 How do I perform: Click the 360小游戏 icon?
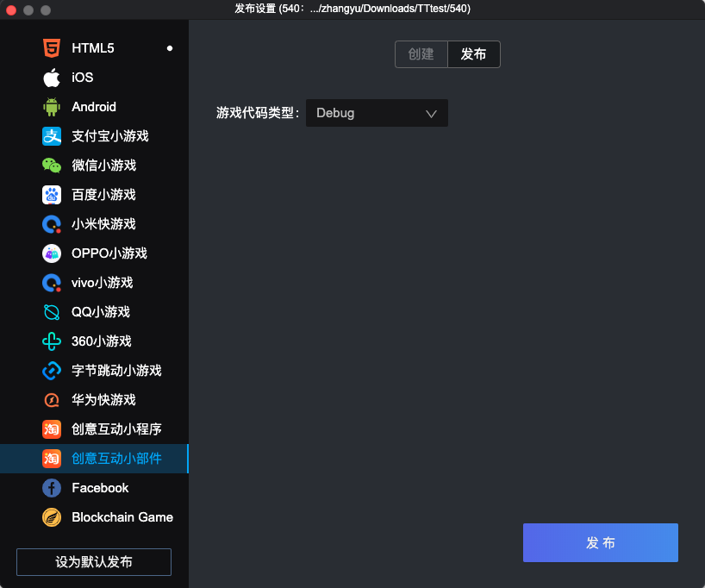click(52, 341)
